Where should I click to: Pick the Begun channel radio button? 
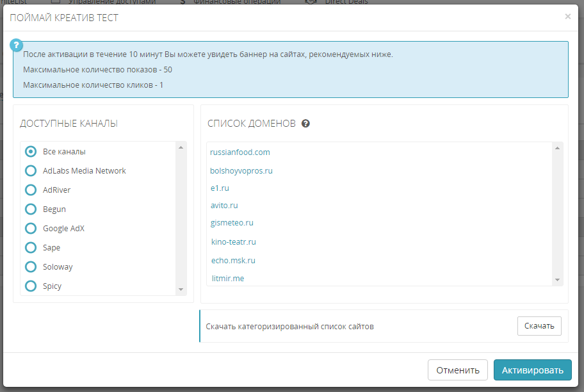coord(31,209)
